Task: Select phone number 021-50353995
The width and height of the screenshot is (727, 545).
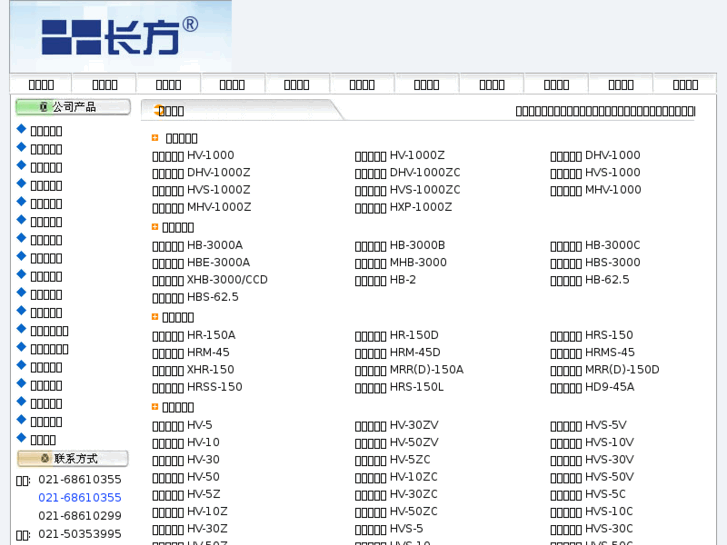Action: (80, 534)
